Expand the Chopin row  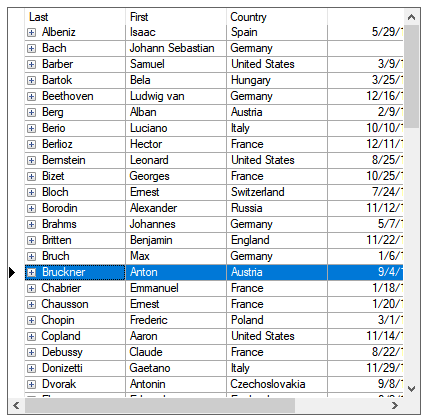click(31, 320)
